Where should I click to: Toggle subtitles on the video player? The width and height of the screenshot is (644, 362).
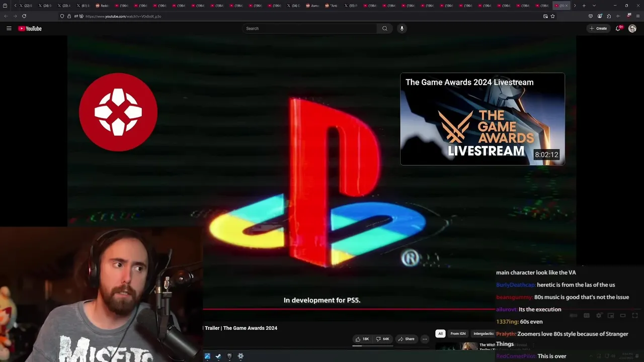pyautogui.click(x=587, y=315)
